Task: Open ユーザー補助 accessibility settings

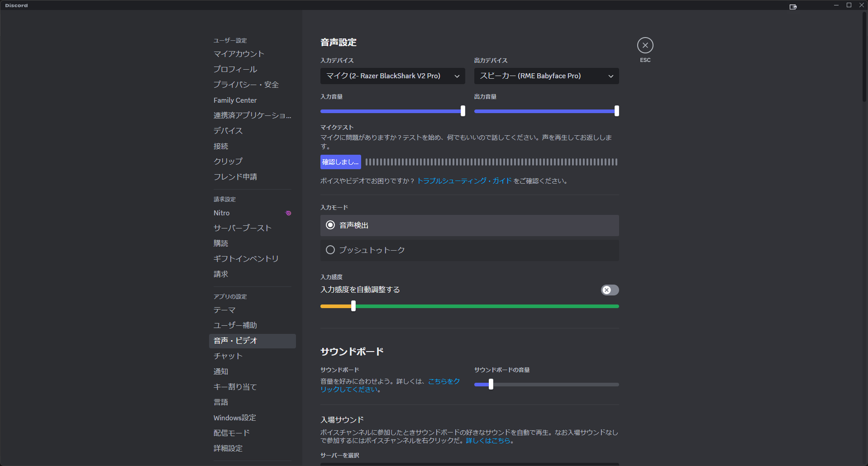Action: coord(253,325)
